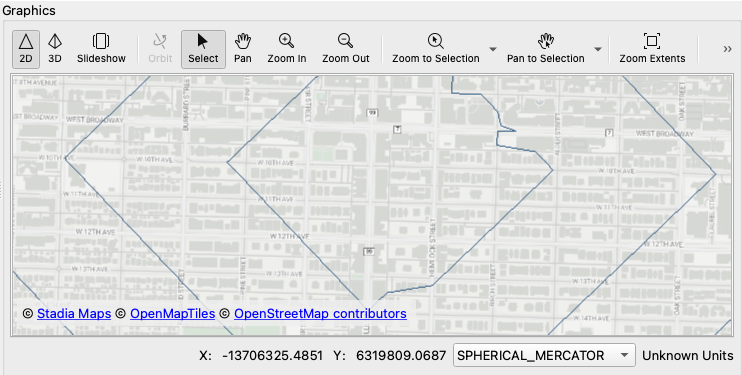
Task: Click the X coordinate value
Action: click(273, 356)
